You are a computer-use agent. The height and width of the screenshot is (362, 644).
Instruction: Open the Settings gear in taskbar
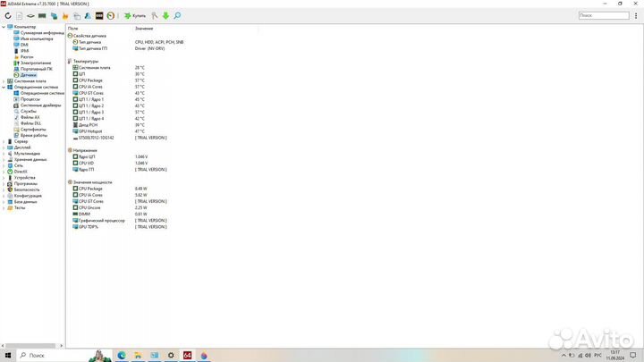[171, 356]
